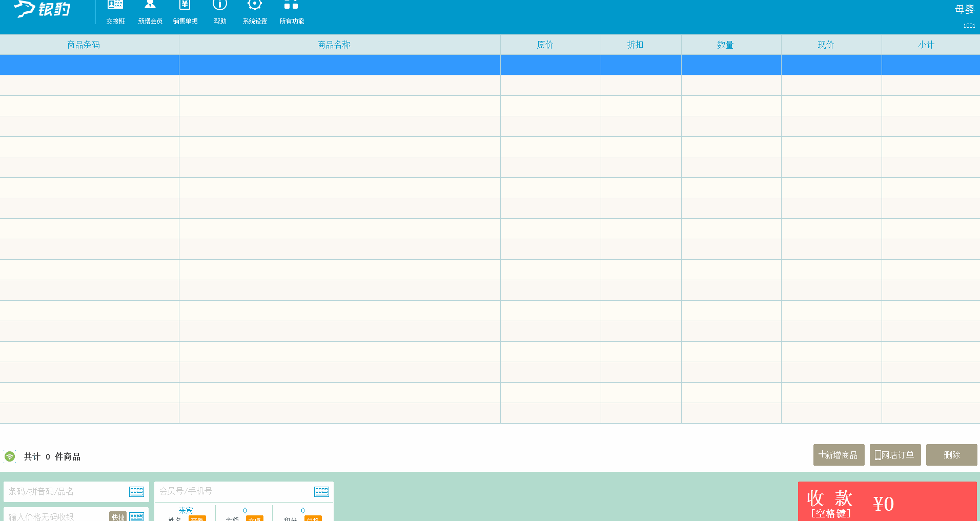Focus the 会员号/手机号 input field
Screen dimensions: 980x521
(233, 492)
